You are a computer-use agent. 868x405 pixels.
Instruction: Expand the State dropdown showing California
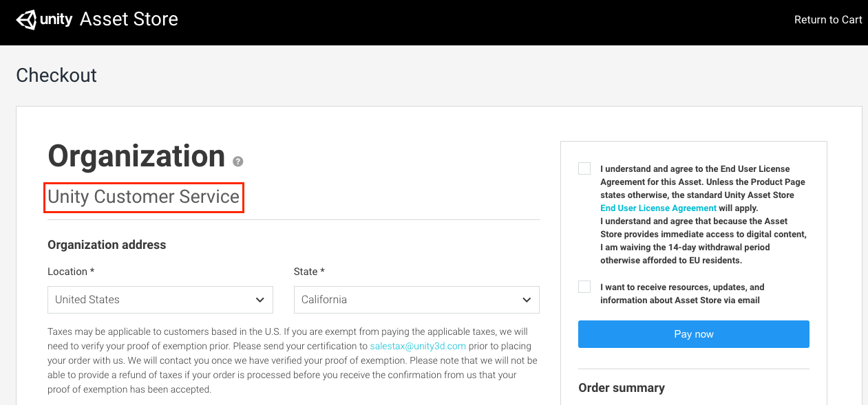416,300
